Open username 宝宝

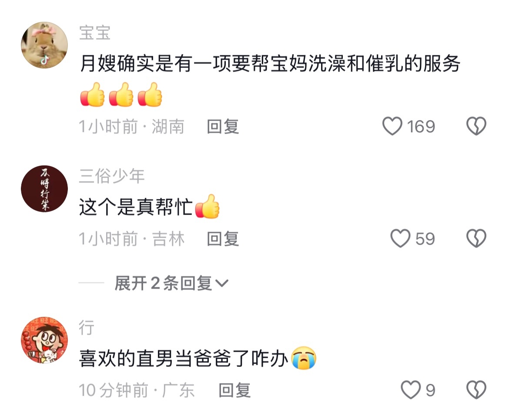[95, 33]
